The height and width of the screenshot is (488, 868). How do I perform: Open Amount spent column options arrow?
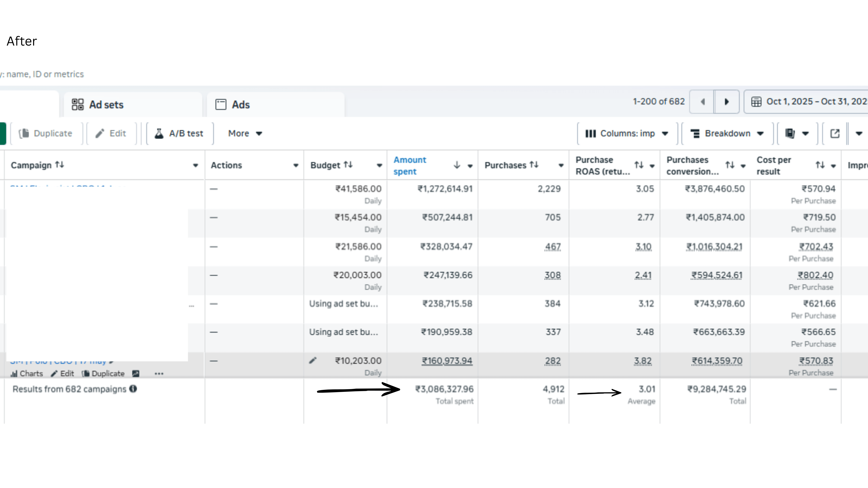tap(470, 166)
